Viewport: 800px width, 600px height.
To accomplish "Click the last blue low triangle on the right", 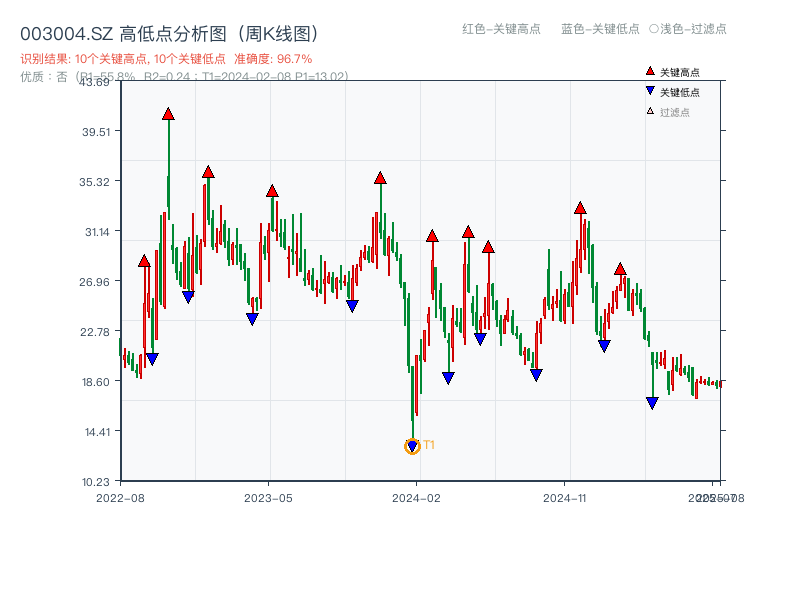I will coord(654,402).
